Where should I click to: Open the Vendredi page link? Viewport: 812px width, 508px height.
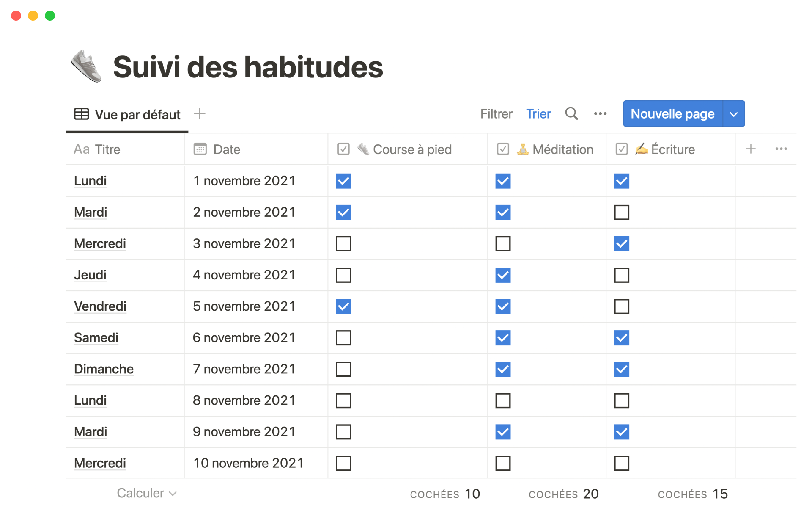[100, 306]
